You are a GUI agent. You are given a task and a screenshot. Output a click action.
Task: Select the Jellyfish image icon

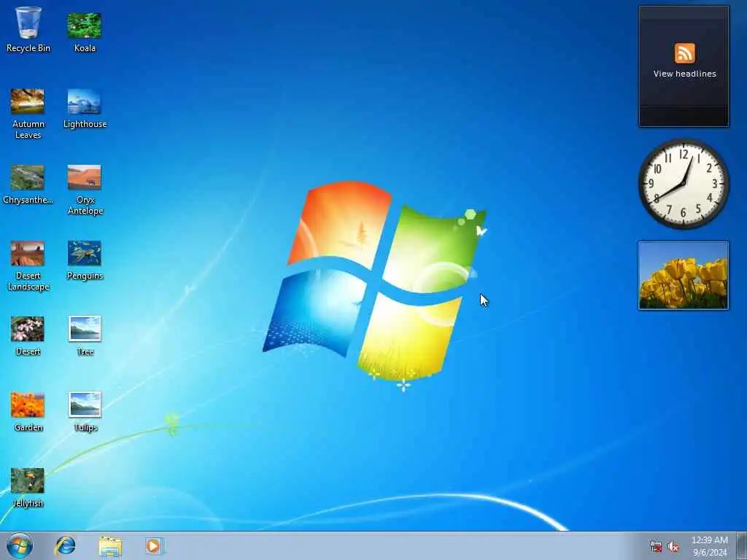[28, 486]
